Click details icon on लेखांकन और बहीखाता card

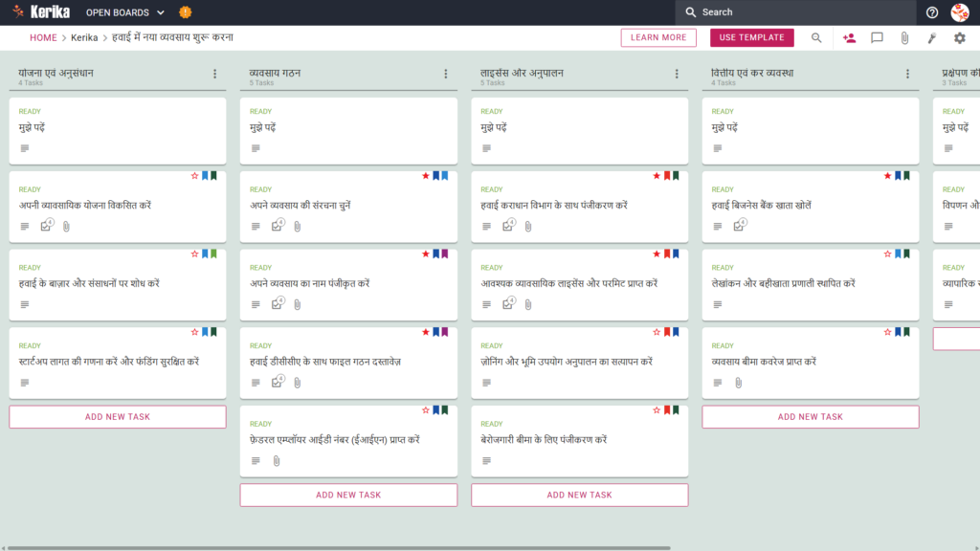[718, 304]
